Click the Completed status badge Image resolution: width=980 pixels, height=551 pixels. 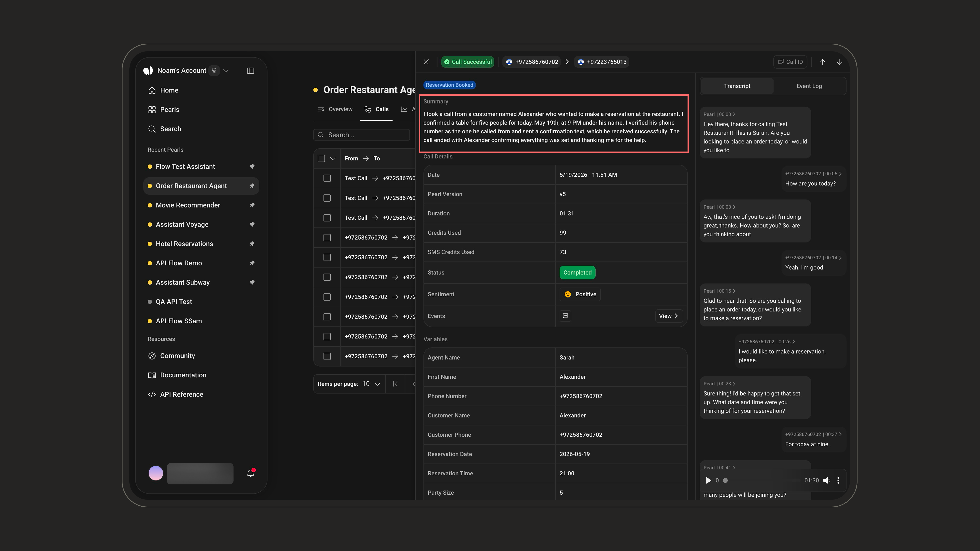click(577, 273)
